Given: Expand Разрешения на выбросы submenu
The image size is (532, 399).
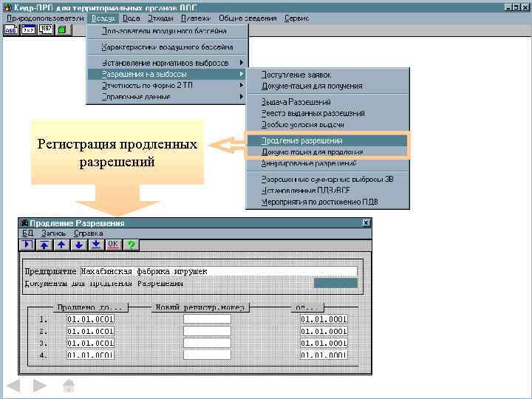Looking at the screenshot, I should click(x=168, y=74).
